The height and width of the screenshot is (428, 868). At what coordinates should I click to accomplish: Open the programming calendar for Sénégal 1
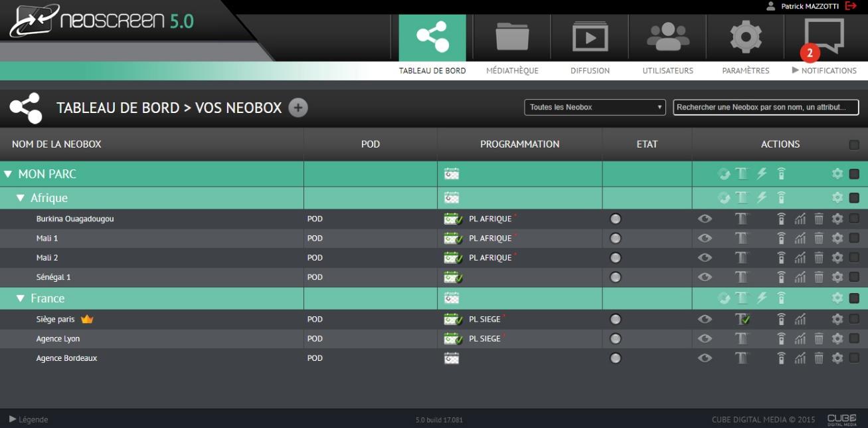452,277
